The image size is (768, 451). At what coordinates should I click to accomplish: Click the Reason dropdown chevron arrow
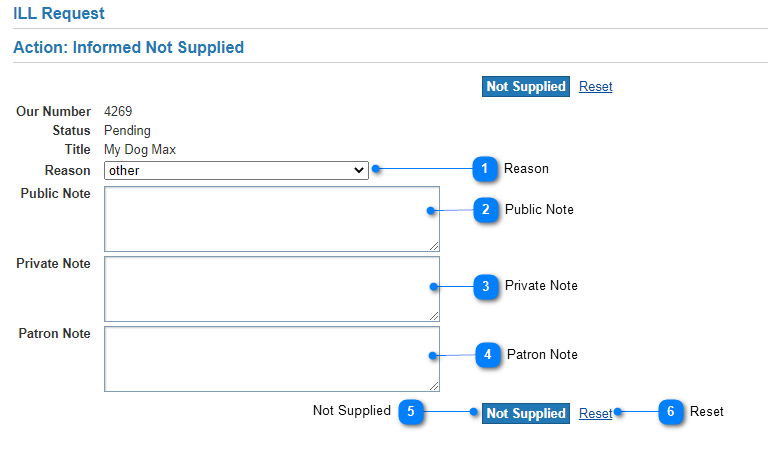click(x=359, y=170)
